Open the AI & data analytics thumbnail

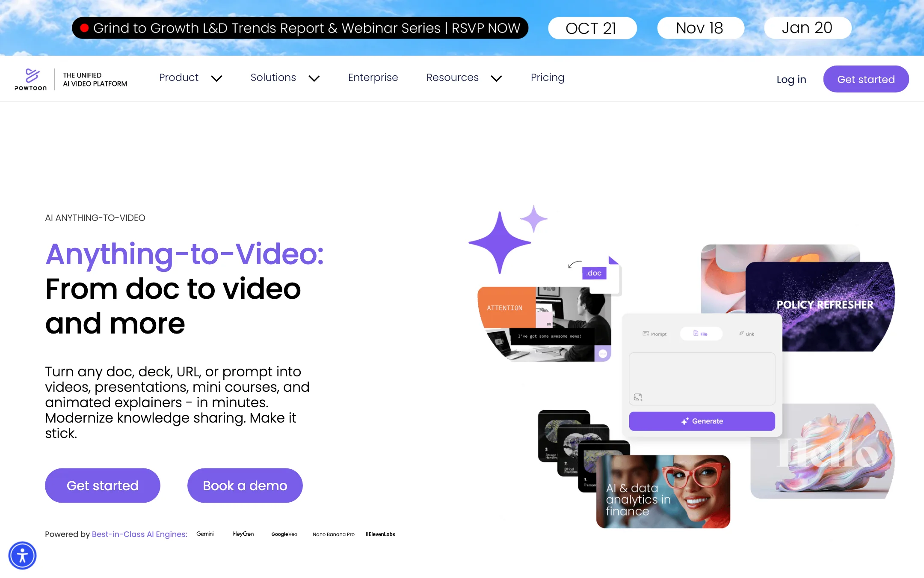point(663,492)
